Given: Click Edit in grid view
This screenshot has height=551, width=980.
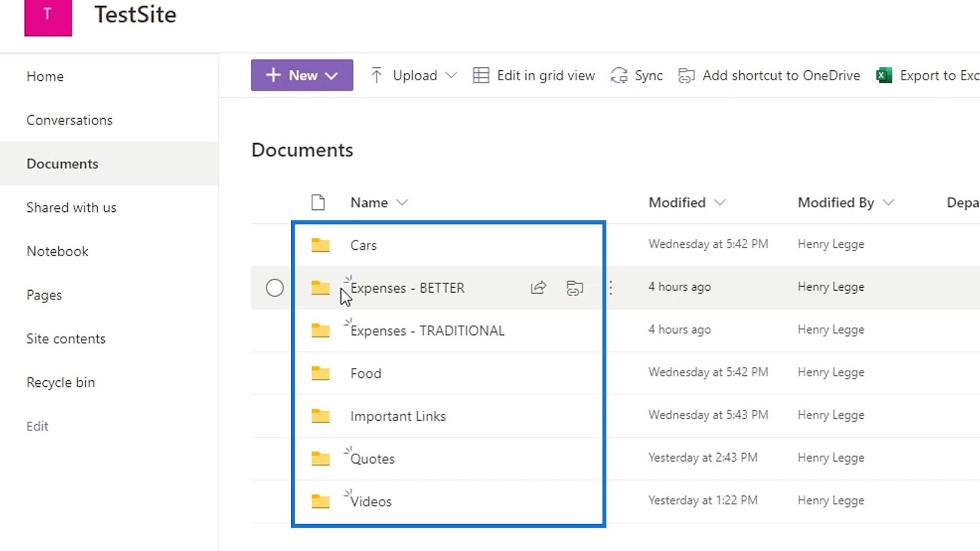Looking at the screenshot, I should [x=546, y=75].
